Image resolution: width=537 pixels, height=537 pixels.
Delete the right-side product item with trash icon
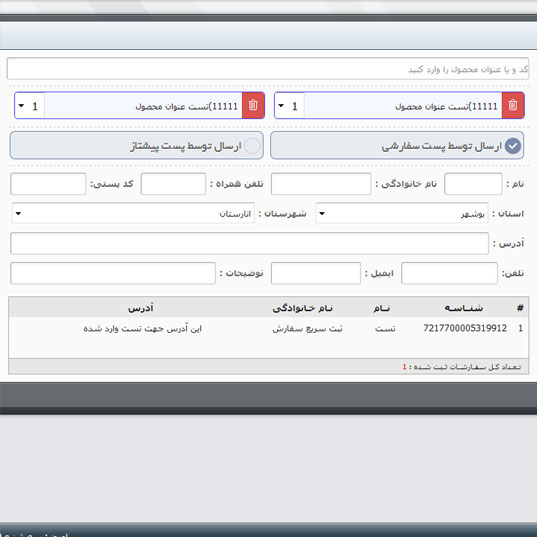[513, 105]
